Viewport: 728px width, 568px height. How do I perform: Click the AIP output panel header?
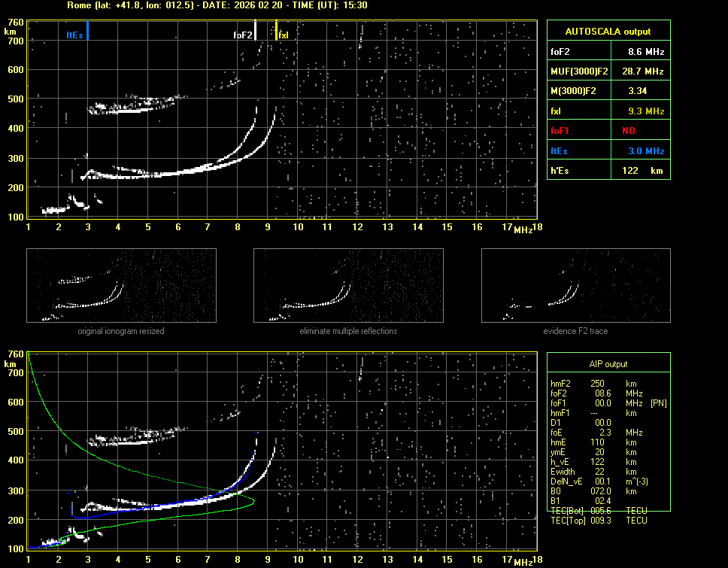coord(608,364)
